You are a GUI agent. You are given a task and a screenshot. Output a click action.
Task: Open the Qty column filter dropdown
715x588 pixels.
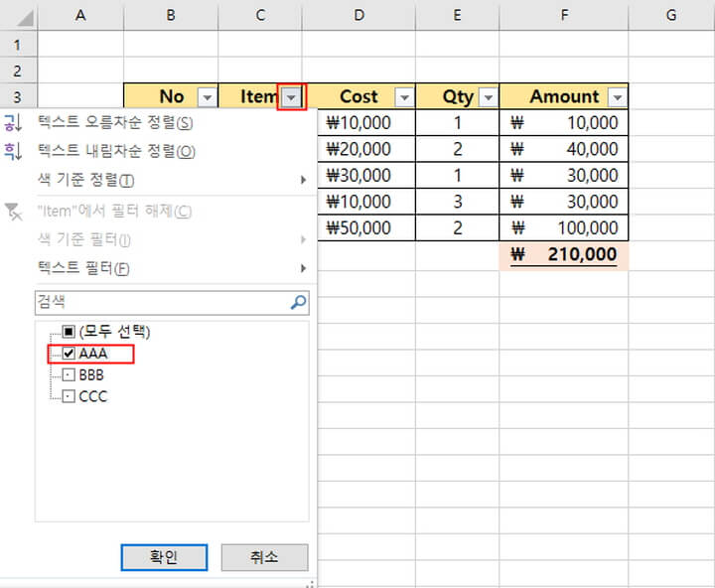[489, 97]
